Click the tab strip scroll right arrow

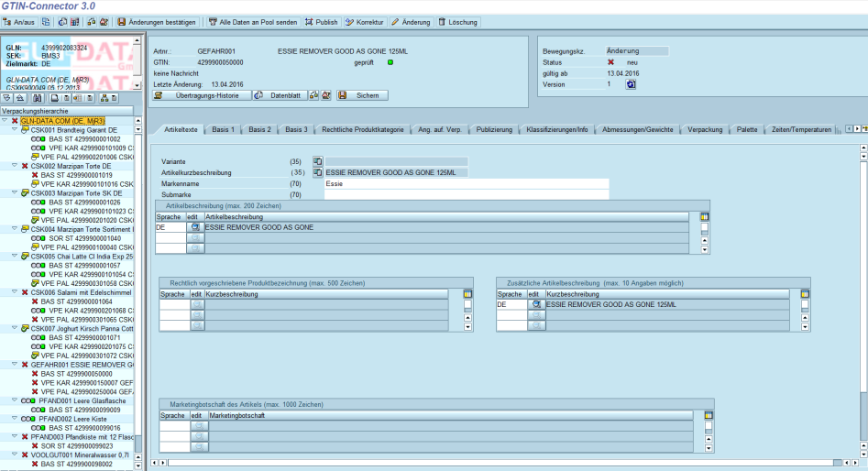(x=857, y=129)
